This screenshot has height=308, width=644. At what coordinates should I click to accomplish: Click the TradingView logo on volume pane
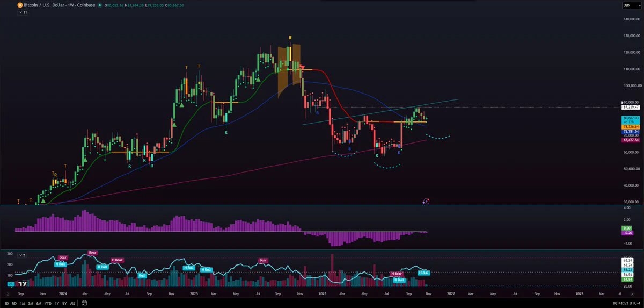(x=23, y=283)
